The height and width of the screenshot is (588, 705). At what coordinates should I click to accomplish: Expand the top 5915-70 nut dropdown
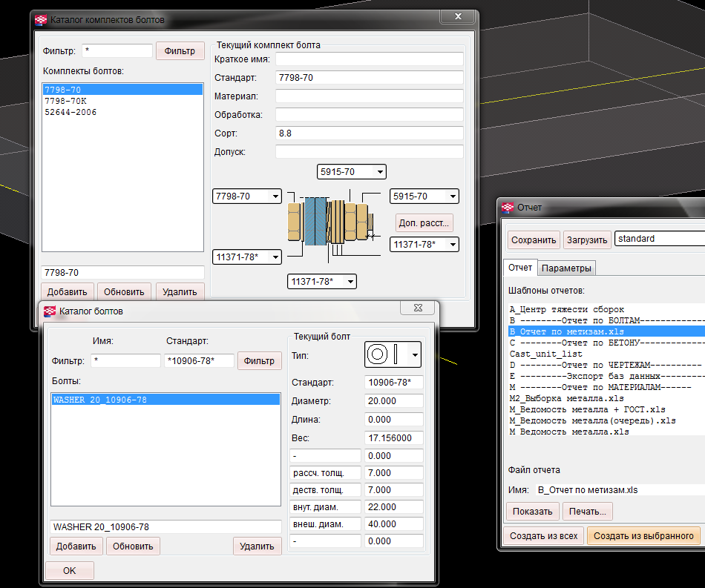[x=380, y=172]
